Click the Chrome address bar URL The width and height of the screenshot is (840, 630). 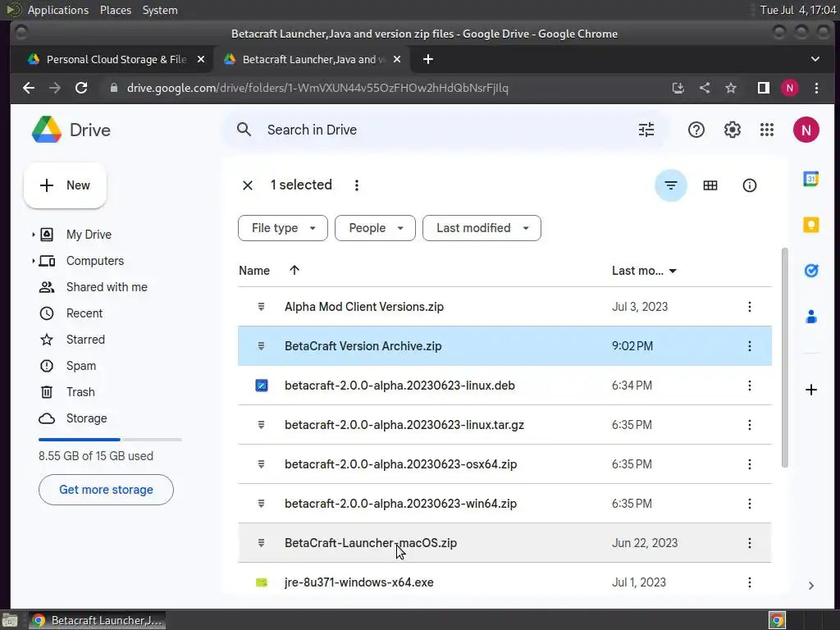317,88
